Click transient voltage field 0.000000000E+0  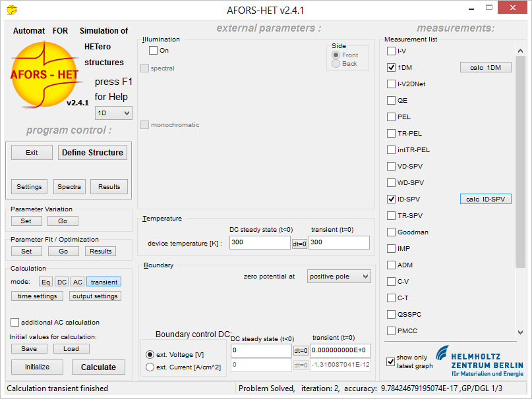340,350
